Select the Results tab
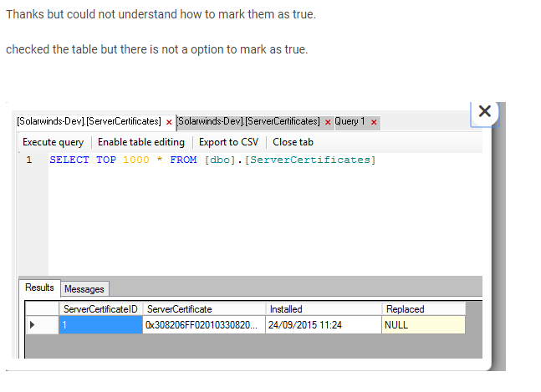Screen dimensions: 541x392 pos(39,288)
